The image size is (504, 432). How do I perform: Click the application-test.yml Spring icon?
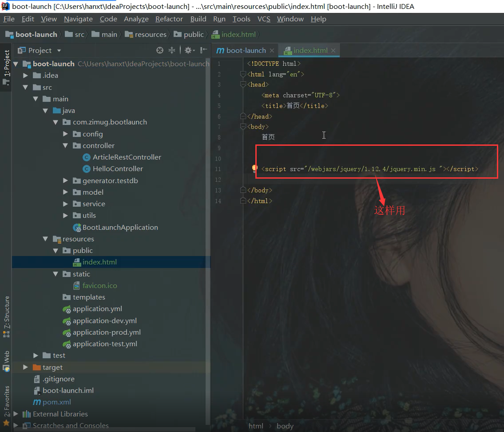(67, 344)
